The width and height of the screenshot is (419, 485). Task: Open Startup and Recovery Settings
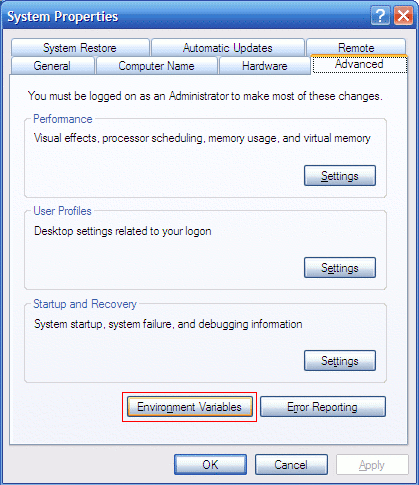click(x=340, y=361)
